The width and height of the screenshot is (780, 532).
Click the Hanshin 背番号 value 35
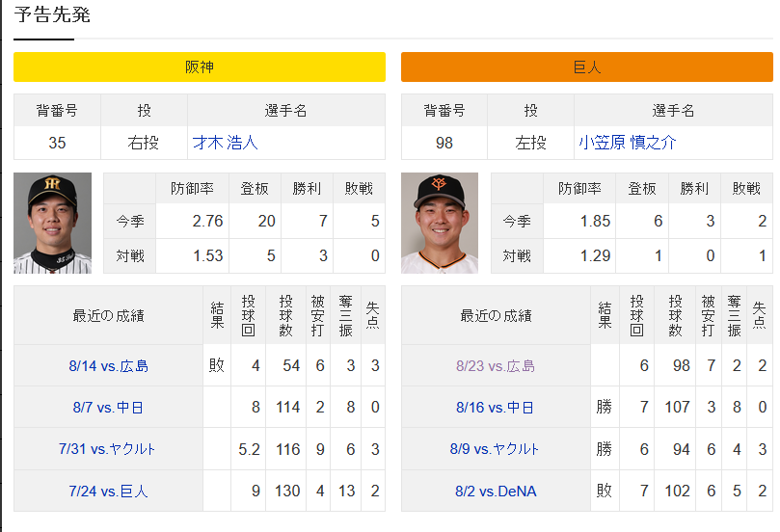tap(57, 143)
